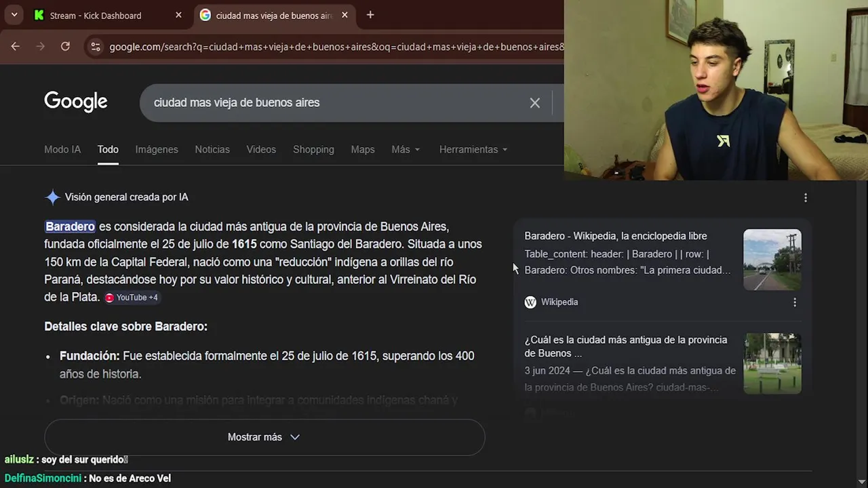Screen dimensions: 868x488
Task: Close the Kick Dashboard tab
Action: (x=178, y=15)
